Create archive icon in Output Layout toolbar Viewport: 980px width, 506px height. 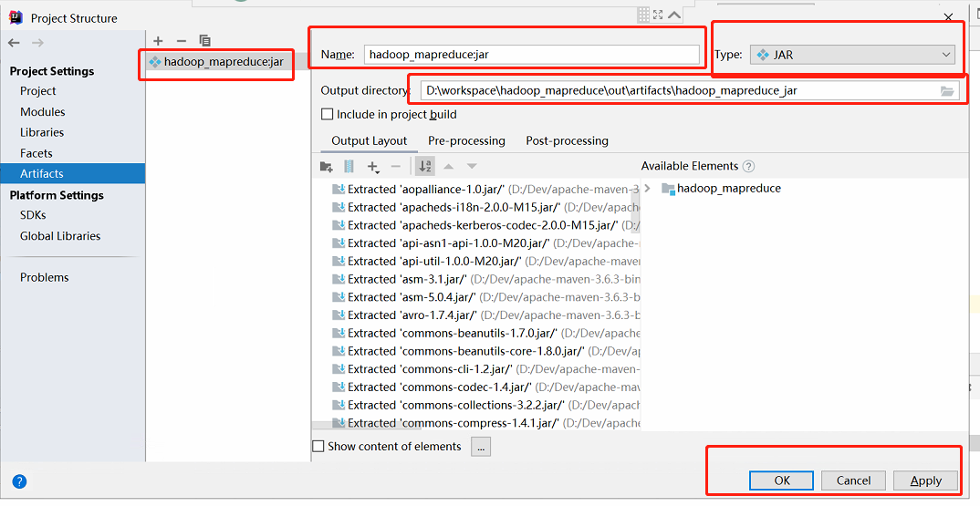(x=349, y=167)
